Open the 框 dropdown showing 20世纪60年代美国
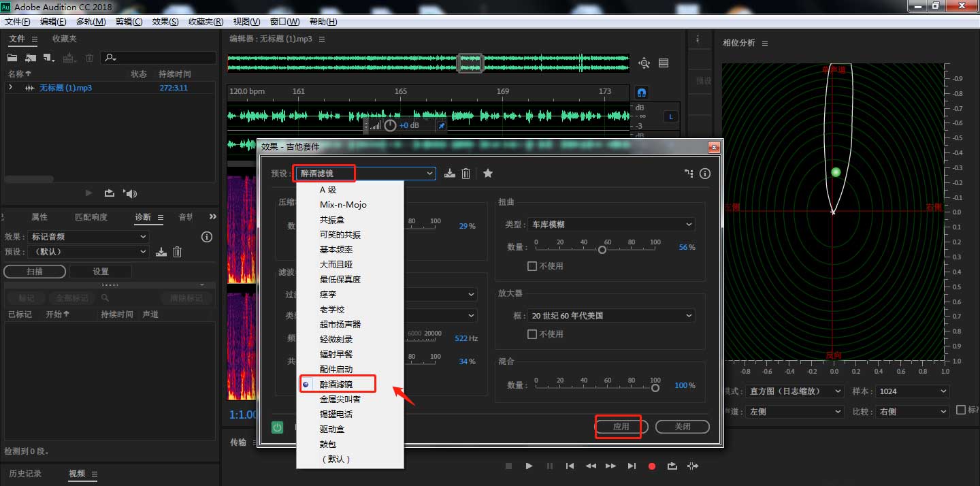 click(x=689, y=315)
